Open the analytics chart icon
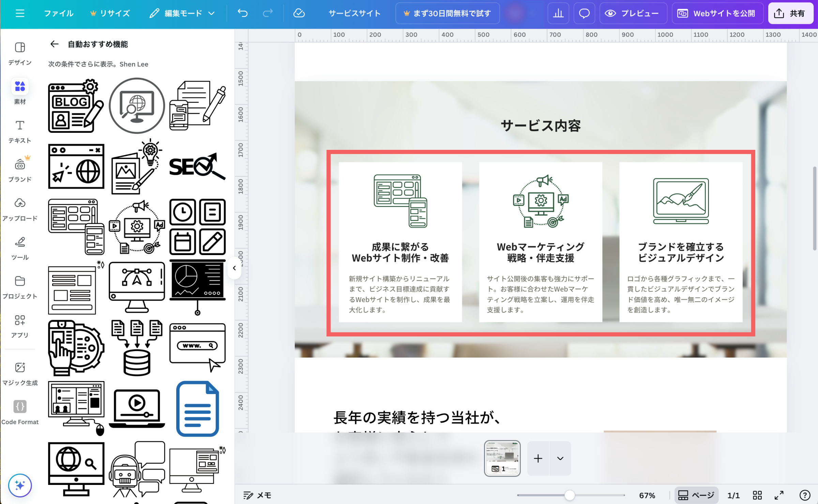The image size is (818, 504). point(558,13)
